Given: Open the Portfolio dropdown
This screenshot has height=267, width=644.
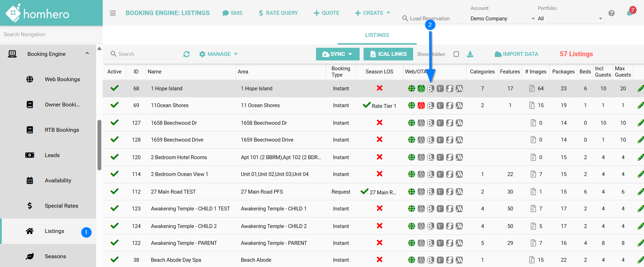Looking at the screenshot, I should [x=569, y=19].
